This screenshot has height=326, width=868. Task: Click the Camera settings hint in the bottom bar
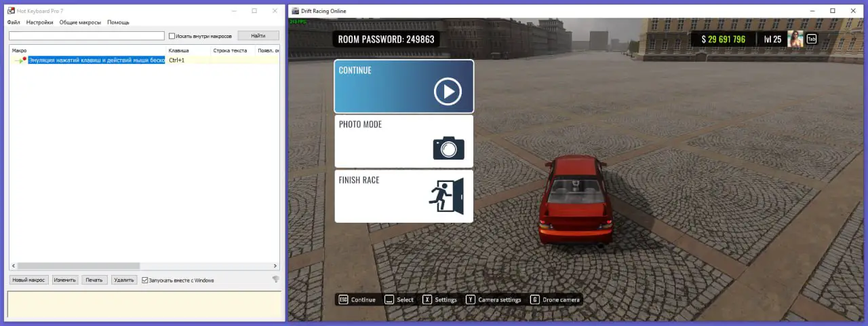500,300
